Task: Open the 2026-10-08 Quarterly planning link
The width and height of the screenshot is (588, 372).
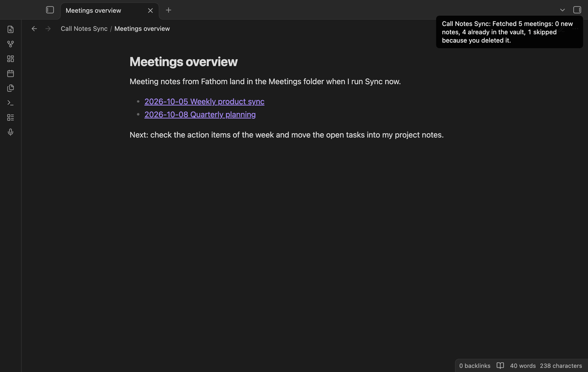Action: pyautogui.click(x=200, y=114)
